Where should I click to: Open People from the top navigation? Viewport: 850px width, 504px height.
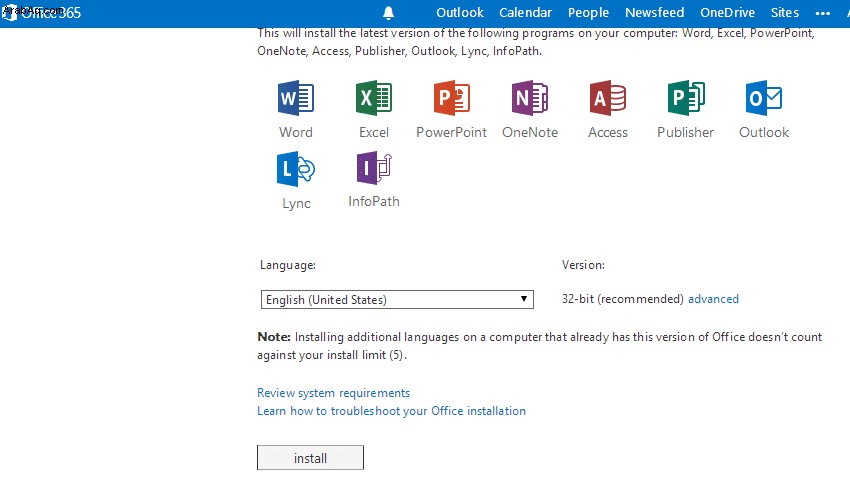[x=588, y=12]
